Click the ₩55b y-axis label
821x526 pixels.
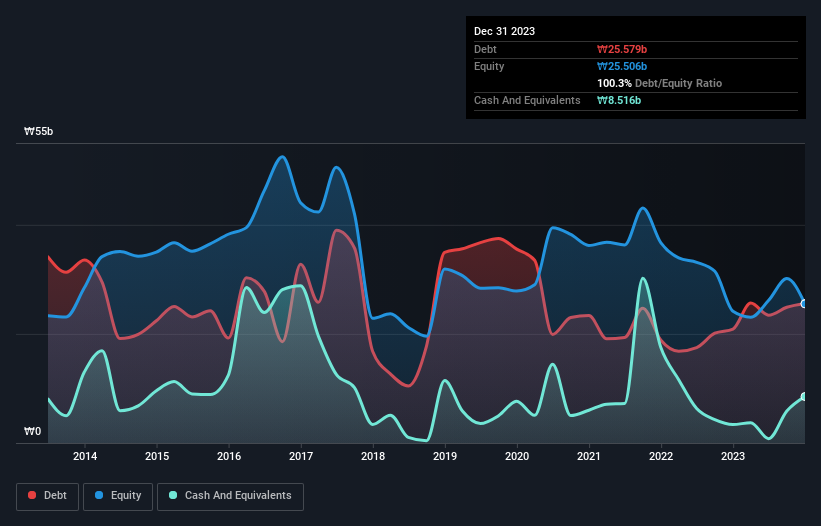pyautogui.click(x=38, y=131)
